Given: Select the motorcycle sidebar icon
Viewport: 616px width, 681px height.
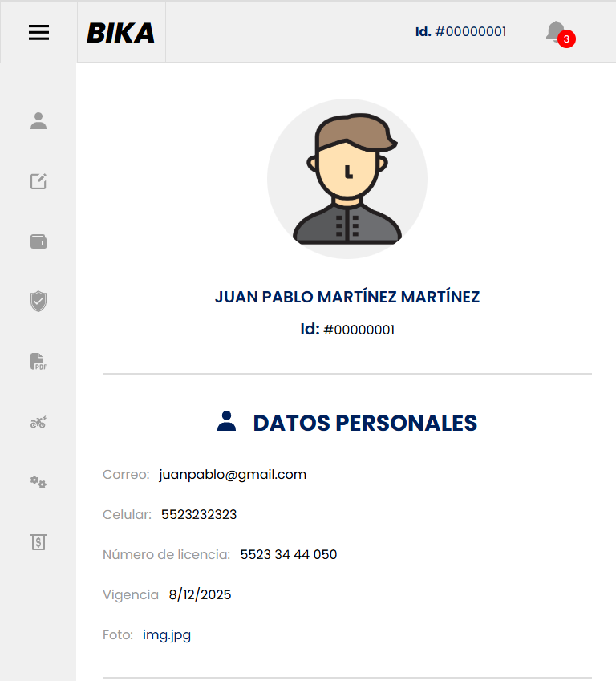Looking at the screenshot, I should click(38, 422).
